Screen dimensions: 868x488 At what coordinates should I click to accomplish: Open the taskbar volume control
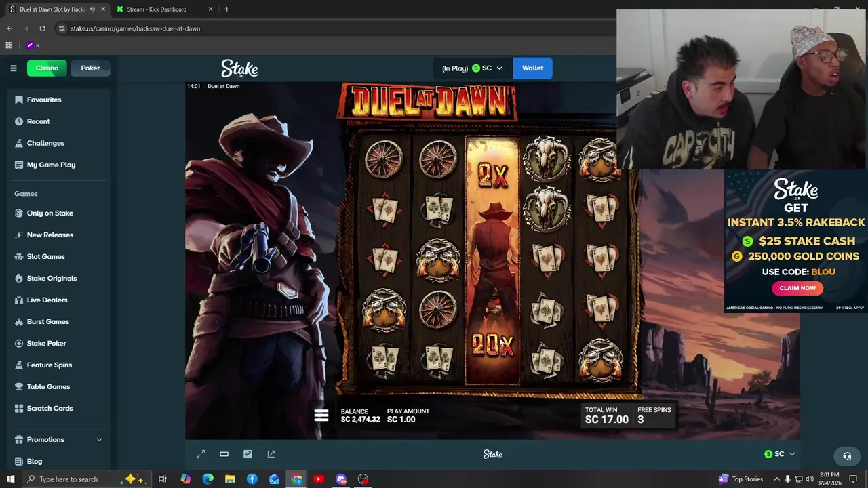click(x=809, y=479)
